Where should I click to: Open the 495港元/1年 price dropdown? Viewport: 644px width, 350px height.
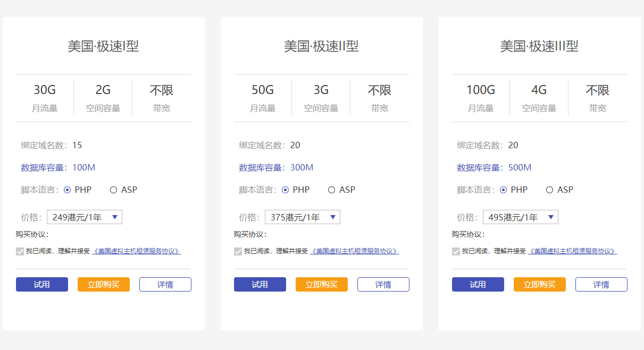[x=521, y=217]
